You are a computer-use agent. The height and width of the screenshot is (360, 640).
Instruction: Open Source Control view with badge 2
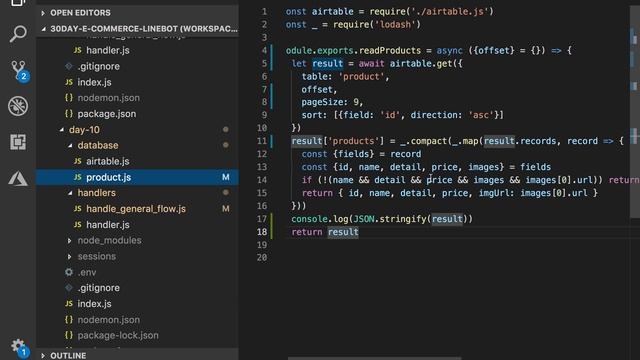pyautogui.click(x=19, y=70)
